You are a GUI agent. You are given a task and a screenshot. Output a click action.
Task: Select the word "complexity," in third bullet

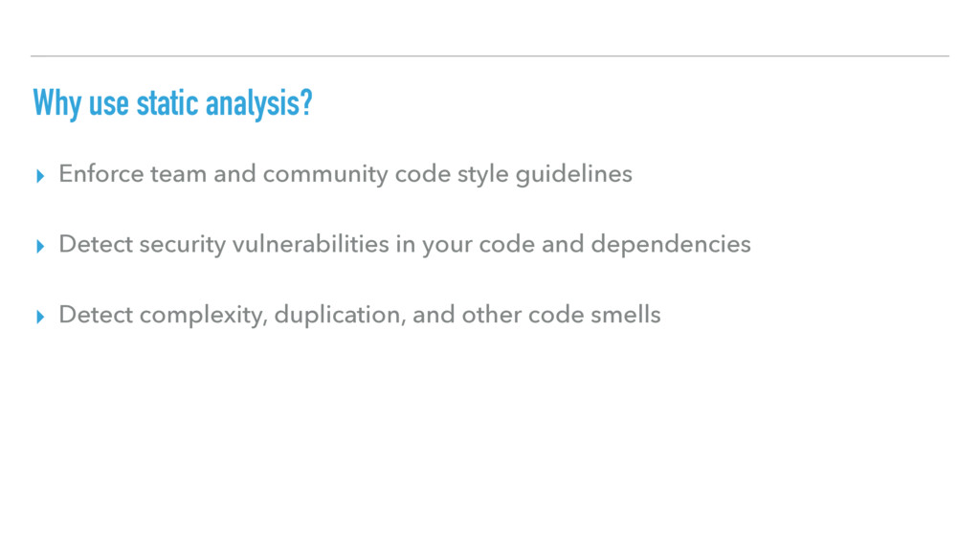click(x=204, y=316)
